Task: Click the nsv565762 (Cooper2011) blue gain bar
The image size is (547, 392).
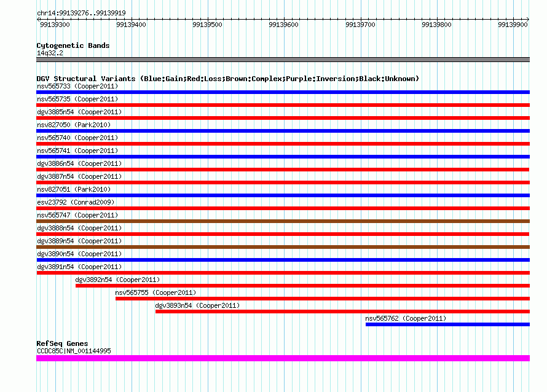Action: pos(447,324)
